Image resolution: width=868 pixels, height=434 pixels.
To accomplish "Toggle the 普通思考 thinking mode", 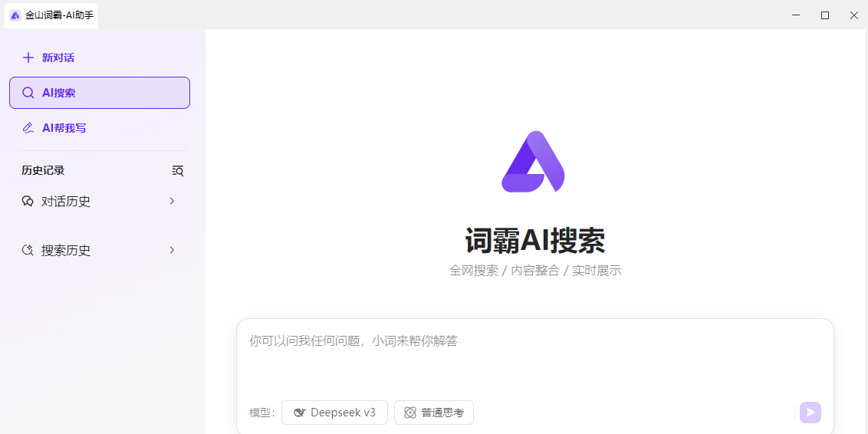I will (434, 413).
